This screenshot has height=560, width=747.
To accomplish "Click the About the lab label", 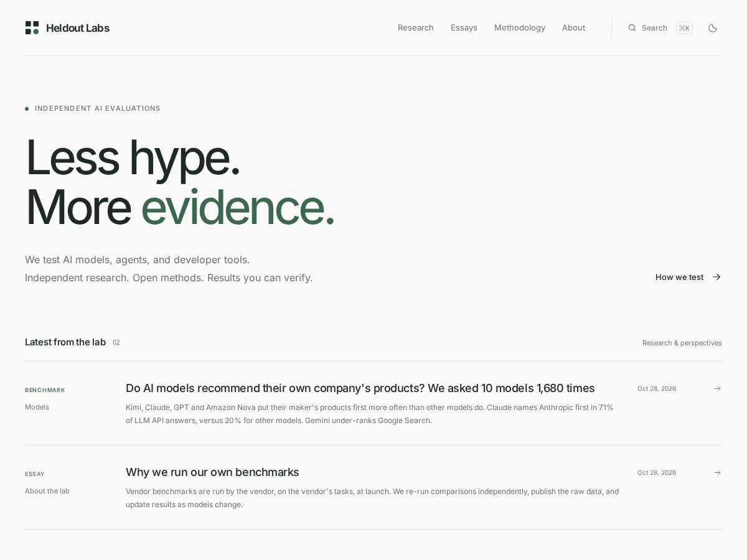I will click(x=47, y=491).
